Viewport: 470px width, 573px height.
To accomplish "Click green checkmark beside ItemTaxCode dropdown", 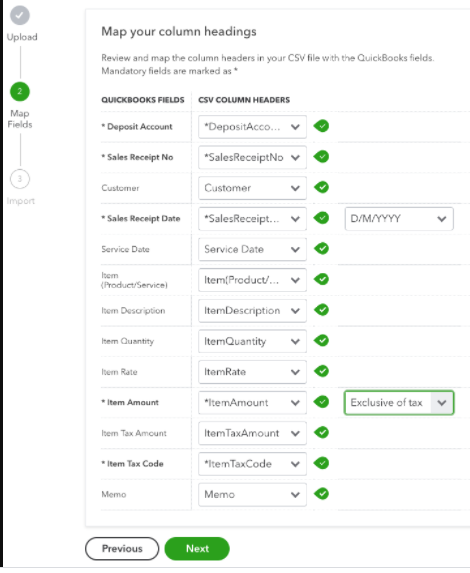I will point(321,463).
